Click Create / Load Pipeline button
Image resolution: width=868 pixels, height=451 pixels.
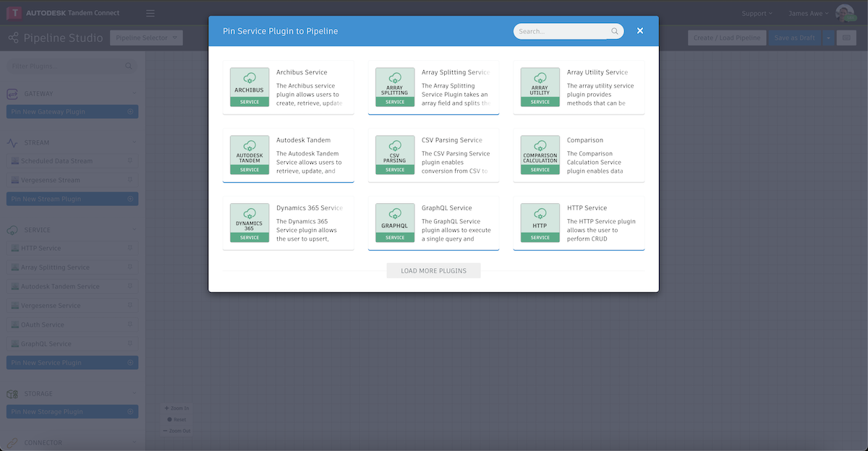click(727, 38)
